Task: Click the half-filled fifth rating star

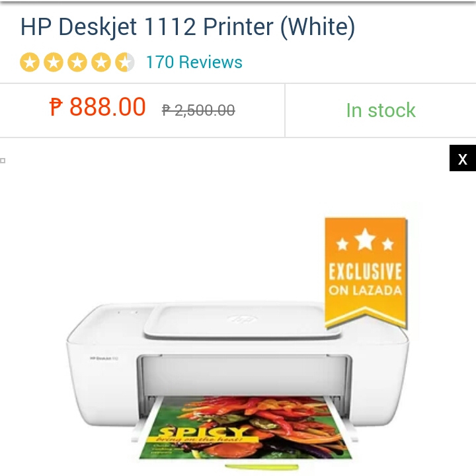Action: click(x=124, y=62)
